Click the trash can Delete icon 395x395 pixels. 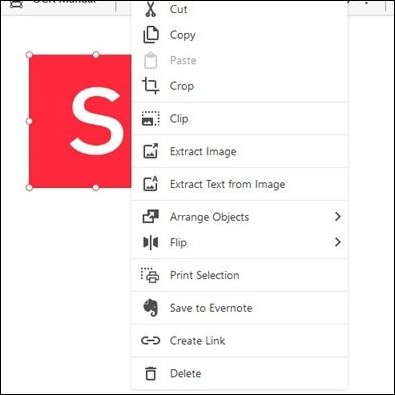point(150,373)
